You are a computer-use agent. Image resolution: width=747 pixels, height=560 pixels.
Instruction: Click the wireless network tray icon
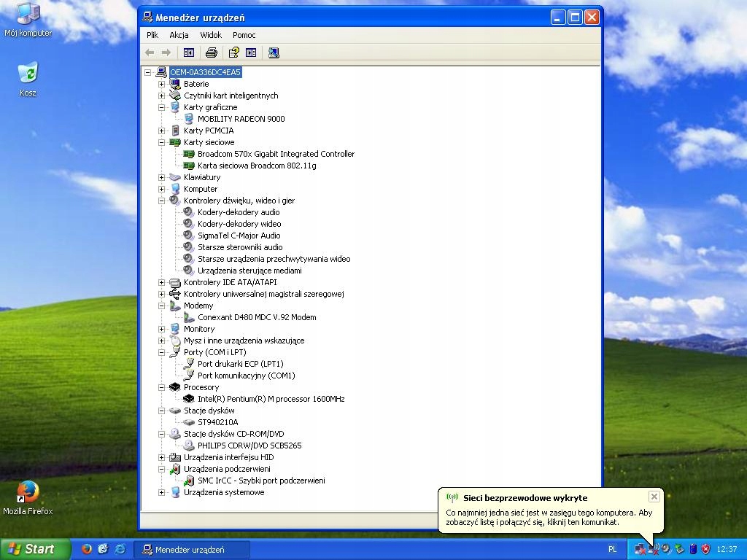654,550
